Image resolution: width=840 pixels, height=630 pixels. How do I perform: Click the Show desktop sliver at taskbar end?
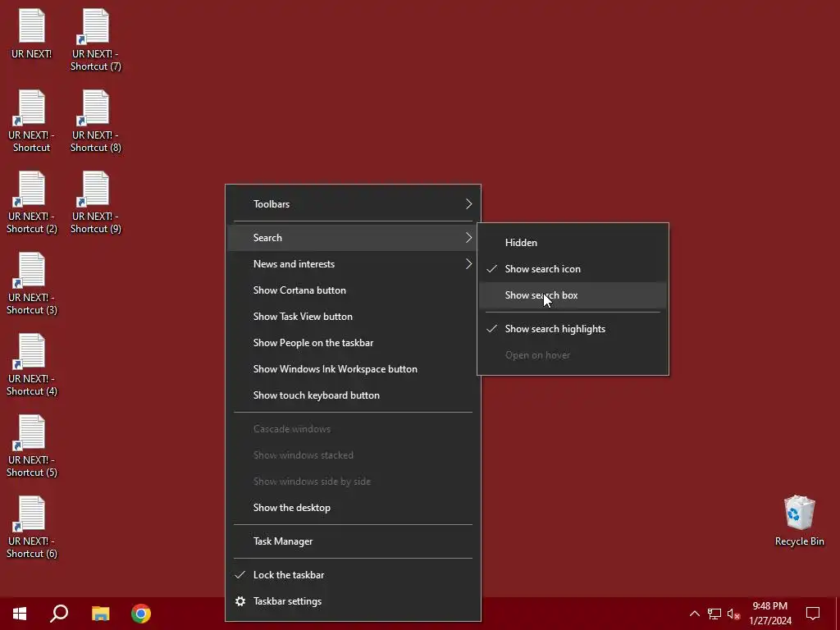pos(838,614)
